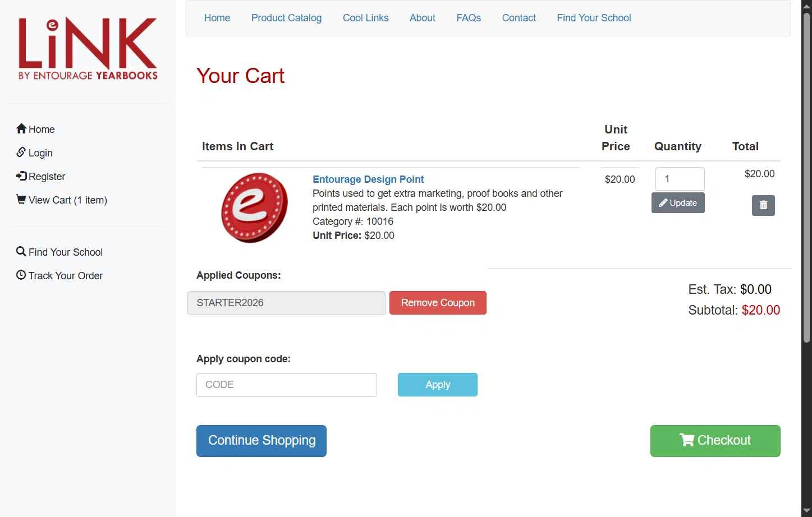Screen dimensions: 812x517
Task: Click the Applied Coupons label
Action: click(x=238, y=275)
